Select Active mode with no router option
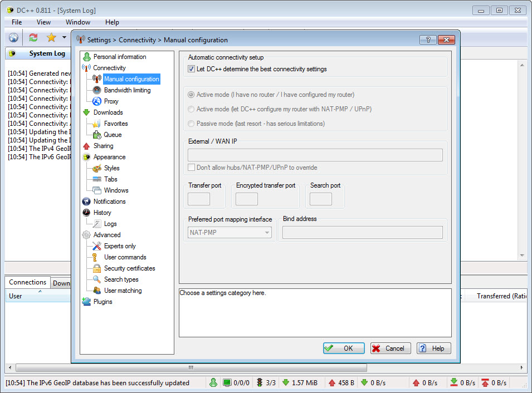 coord(192,95)
